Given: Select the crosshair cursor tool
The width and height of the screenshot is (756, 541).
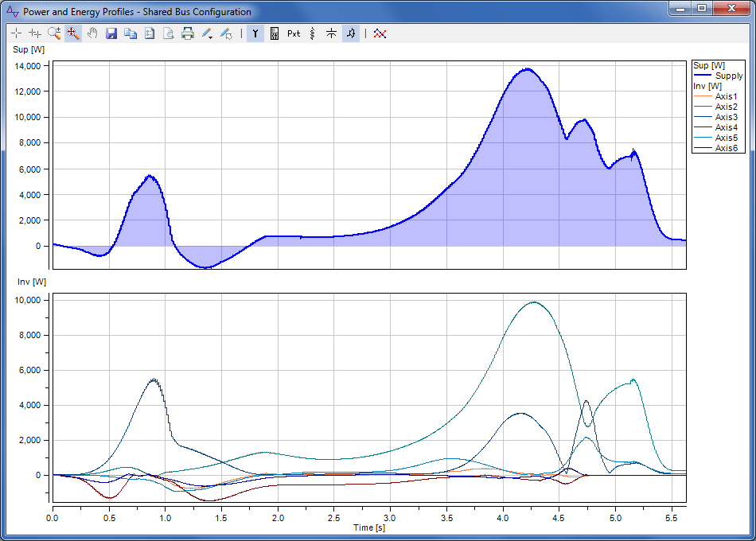Looking at the screenshot, I should click(16, 33).
